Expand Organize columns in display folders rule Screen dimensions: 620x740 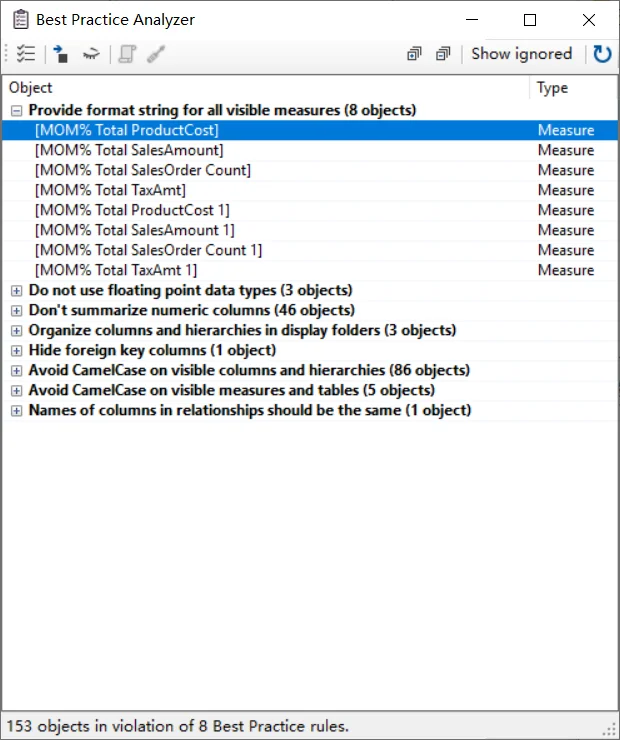tap(17, 330)
